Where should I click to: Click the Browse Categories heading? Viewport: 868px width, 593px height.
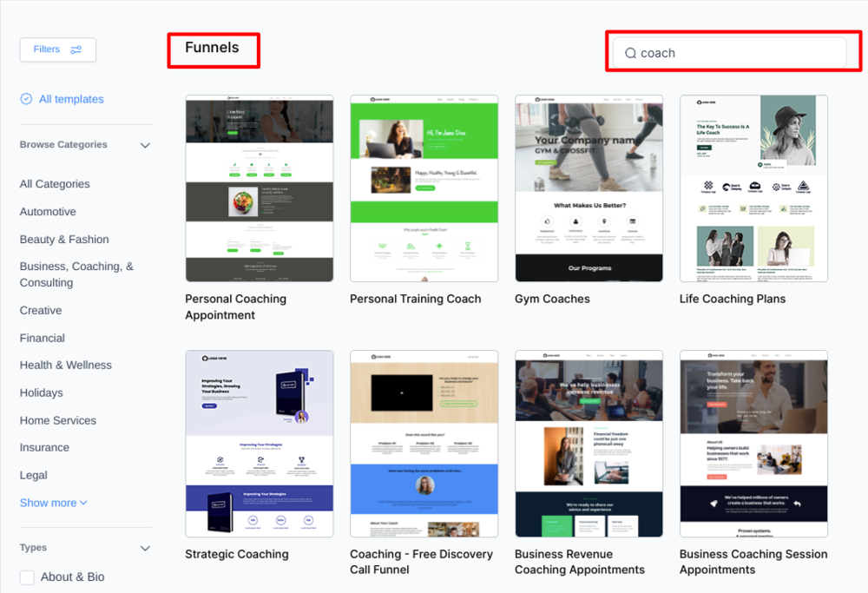pyautogui.click(x=63, y=144)
